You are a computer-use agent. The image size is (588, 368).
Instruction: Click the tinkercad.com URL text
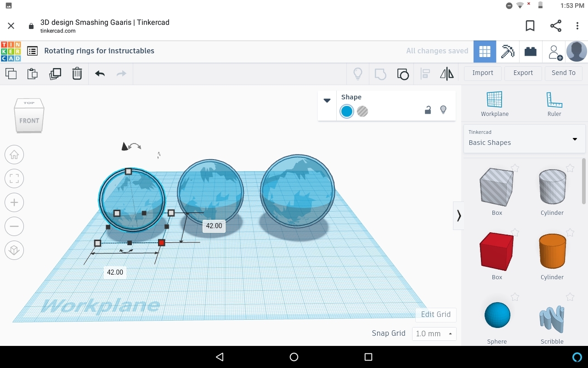click(58, 31)
